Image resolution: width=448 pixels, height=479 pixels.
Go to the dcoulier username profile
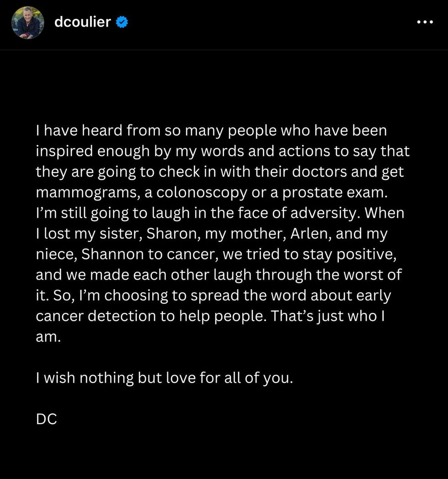82,22
